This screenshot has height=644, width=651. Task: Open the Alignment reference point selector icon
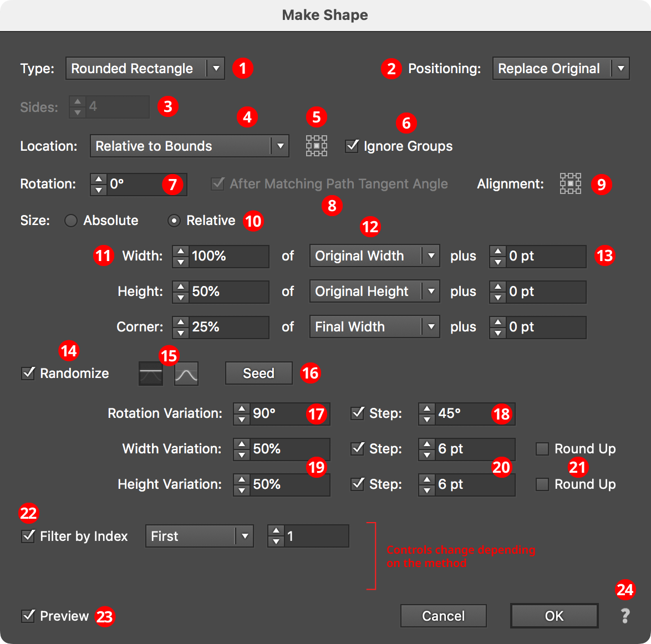(570, 183)
